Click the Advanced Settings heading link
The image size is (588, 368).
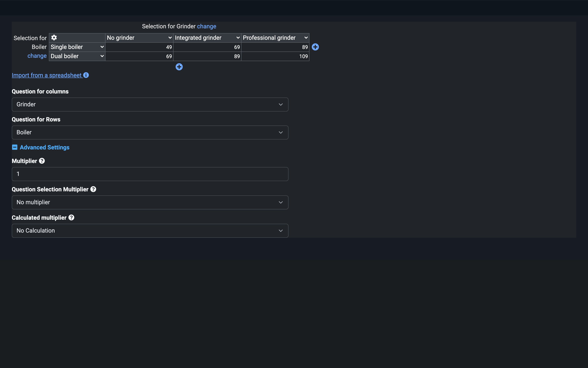[44, 147]
